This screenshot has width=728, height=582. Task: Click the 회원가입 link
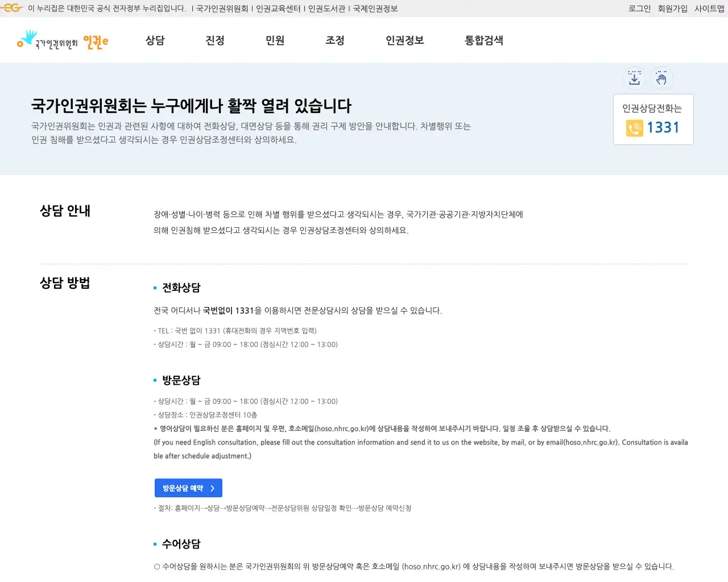point(673,8)
